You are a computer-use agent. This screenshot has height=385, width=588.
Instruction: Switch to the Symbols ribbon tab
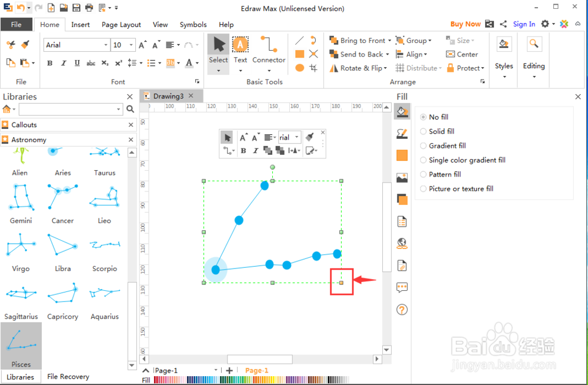pyautogui.click(x=193, y=24)
